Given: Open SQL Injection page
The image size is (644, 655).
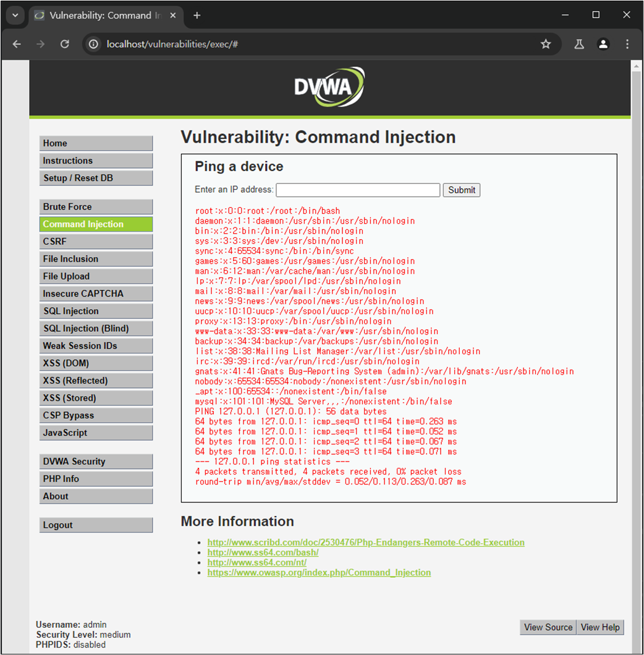Looking at the screenshot, I should coord(96,311).
